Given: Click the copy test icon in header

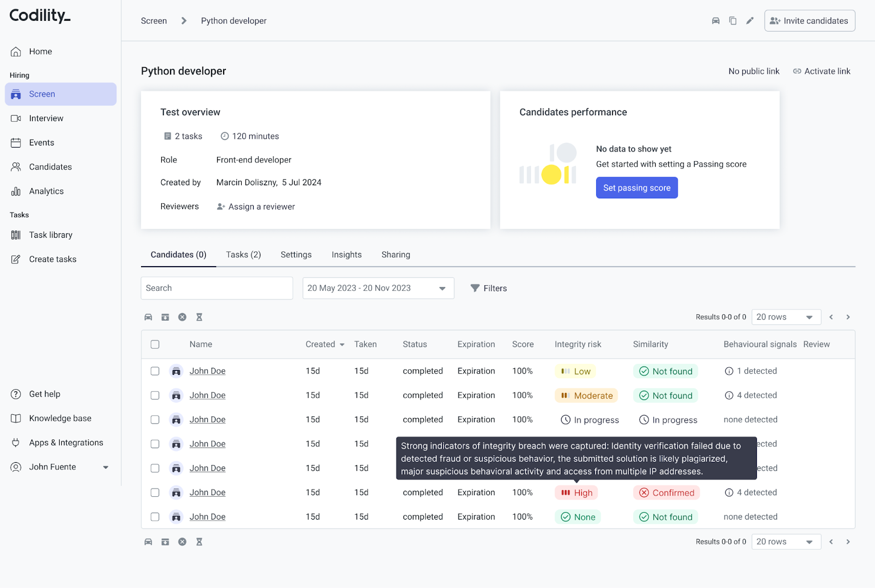Looking at the screenshot, I should (733, 21).
